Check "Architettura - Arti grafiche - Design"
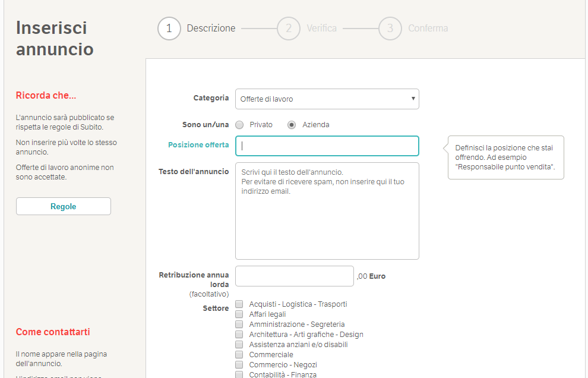 pyautogui.click(x=239, y=334)
